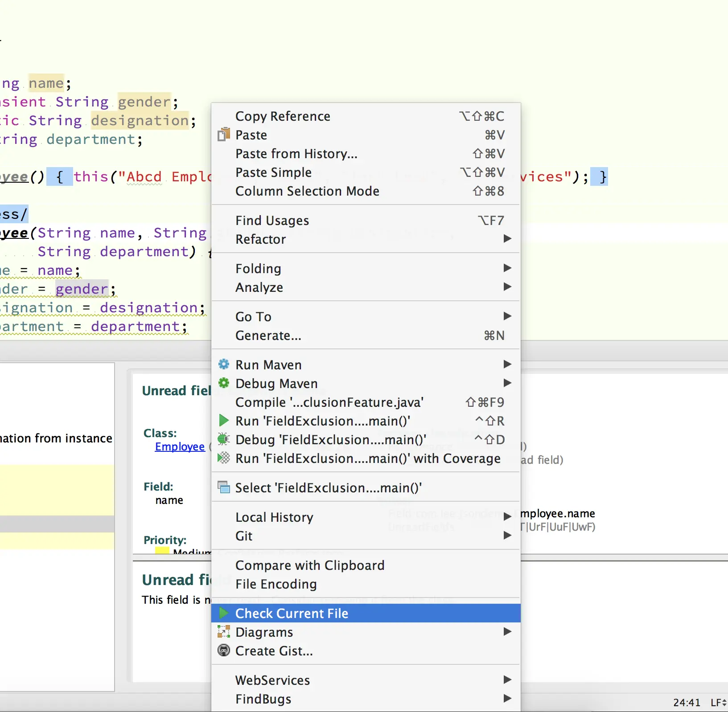
Task: Select Paste from History in the menu
Action: point(366,153)
